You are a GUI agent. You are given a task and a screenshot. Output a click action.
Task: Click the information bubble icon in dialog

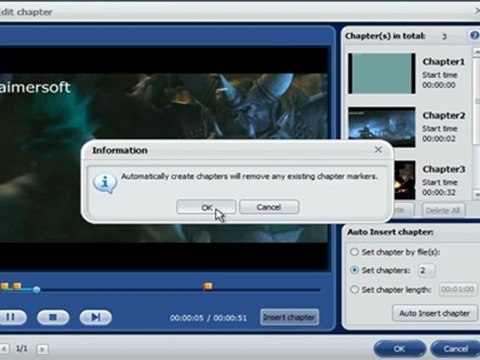(x=105, y=183)
